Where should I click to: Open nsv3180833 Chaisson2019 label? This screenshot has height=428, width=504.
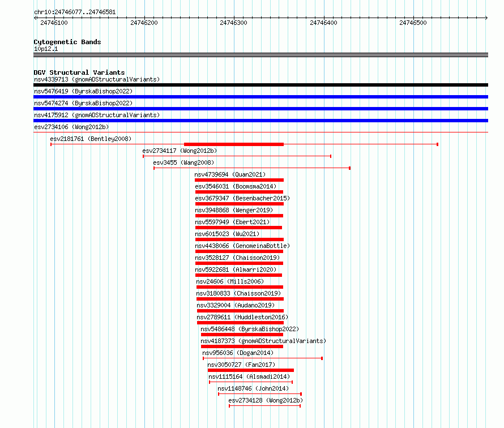click(238, 293)
